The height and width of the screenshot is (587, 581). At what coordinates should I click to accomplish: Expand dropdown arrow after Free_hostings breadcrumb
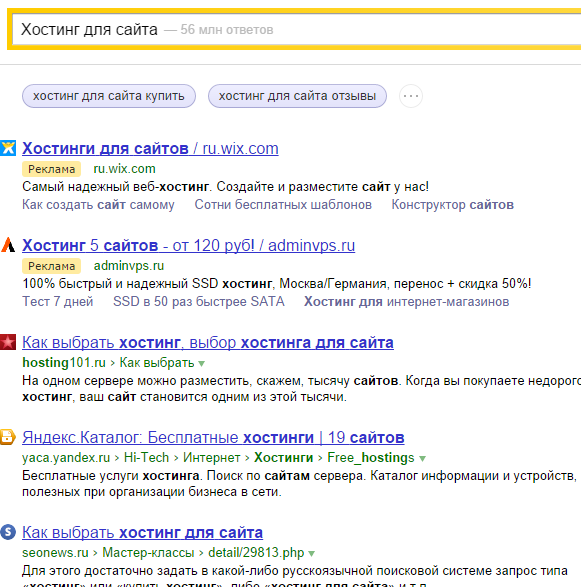coord(422,459)
